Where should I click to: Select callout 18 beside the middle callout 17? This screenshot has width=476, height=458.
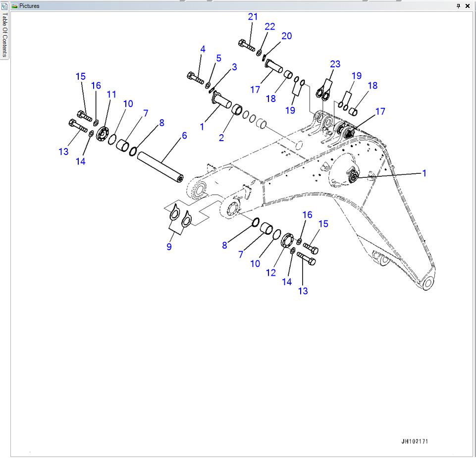click(271, 99)
